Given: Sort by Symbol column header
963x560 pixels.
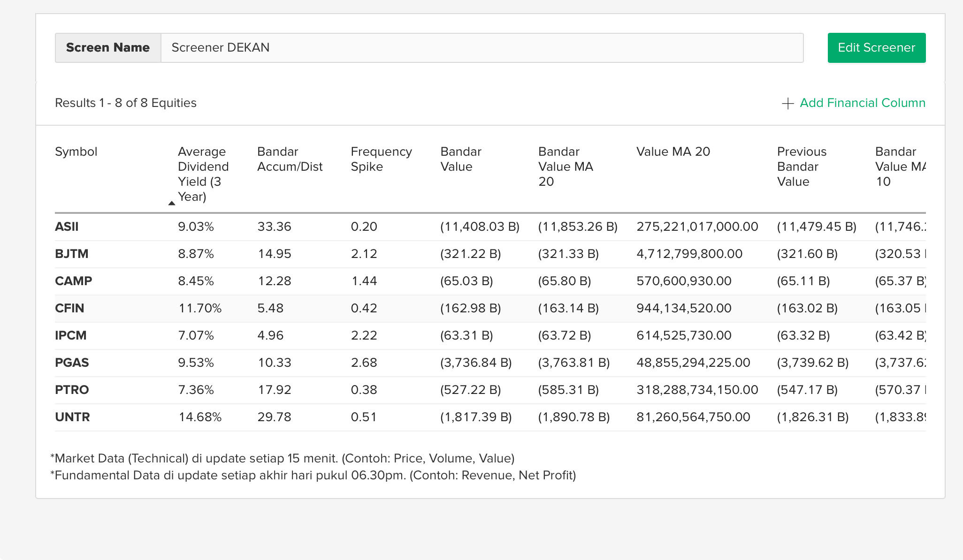Looking at the screenshot, I should [76, 151].
